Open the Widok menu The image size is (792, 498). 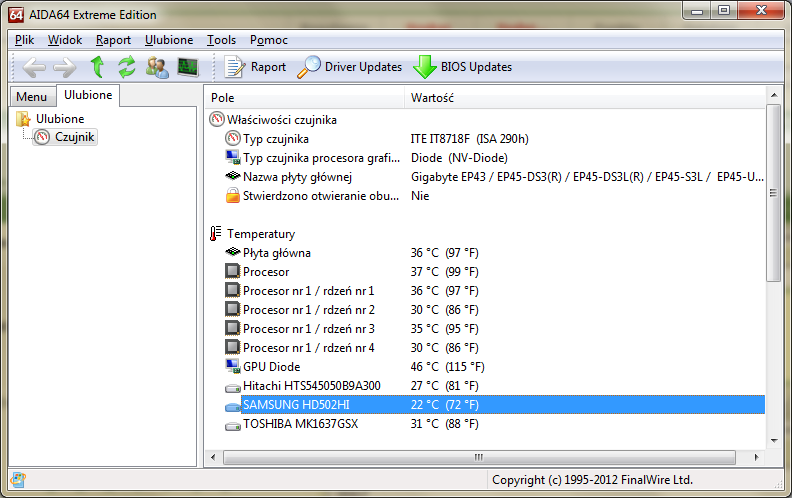pos(65,40)
